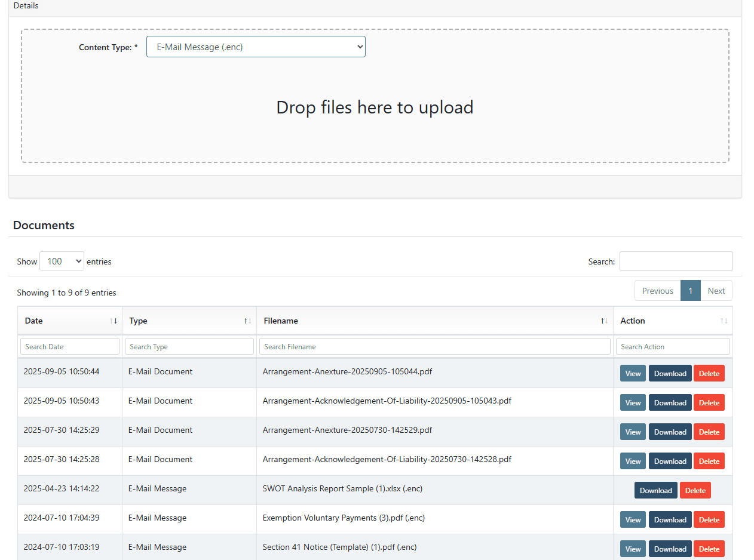
Task: Sort the table by the Type column
Action: pos(189,321)
